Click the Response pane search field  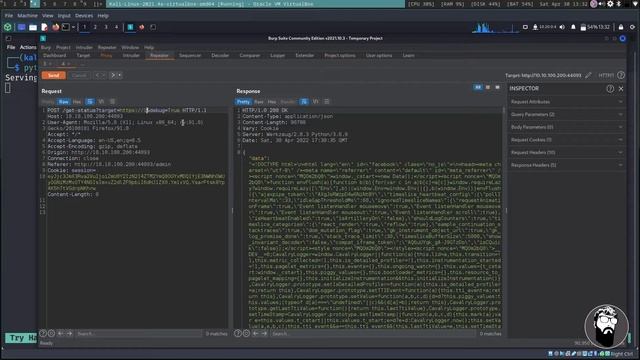(373, 333)
